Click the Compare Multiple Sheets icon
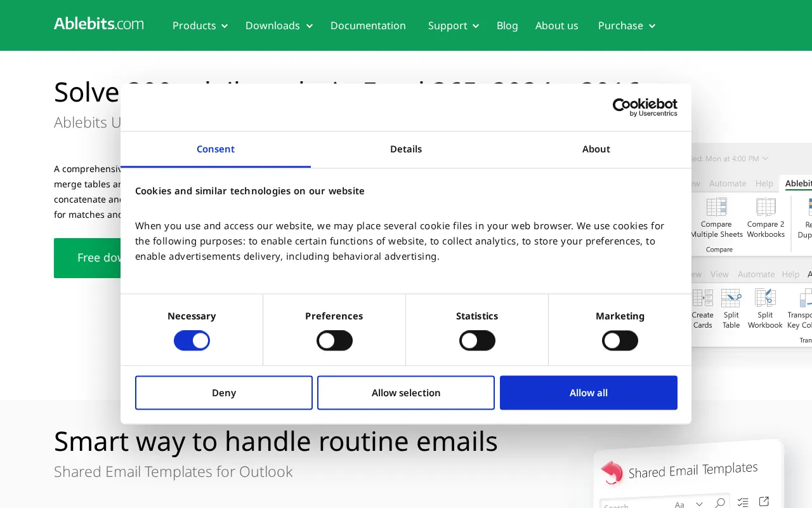The height and width of the screenshot is (508, 812). (x=717, y=207)
